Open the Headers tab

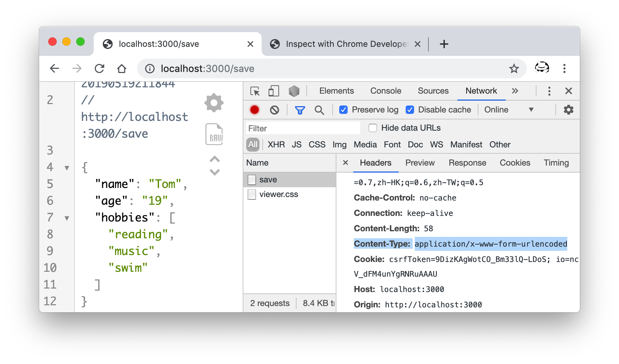tap(376, 163)
